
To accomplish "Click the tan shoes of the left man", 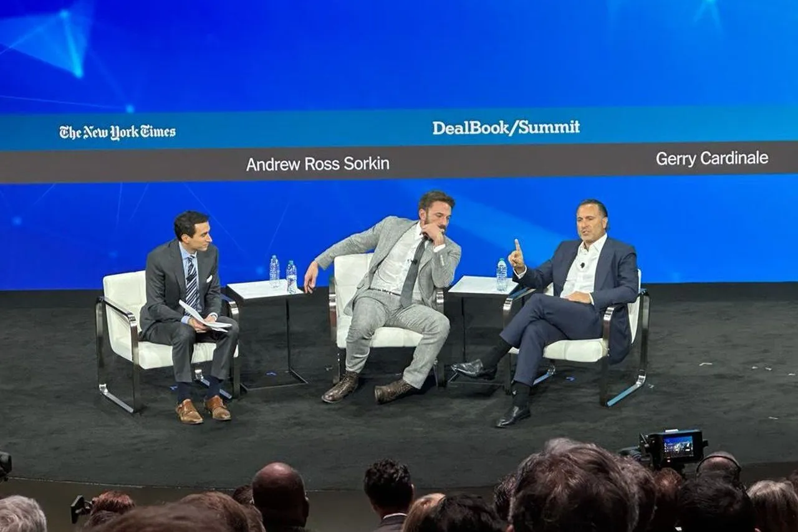I will (203, 409).
